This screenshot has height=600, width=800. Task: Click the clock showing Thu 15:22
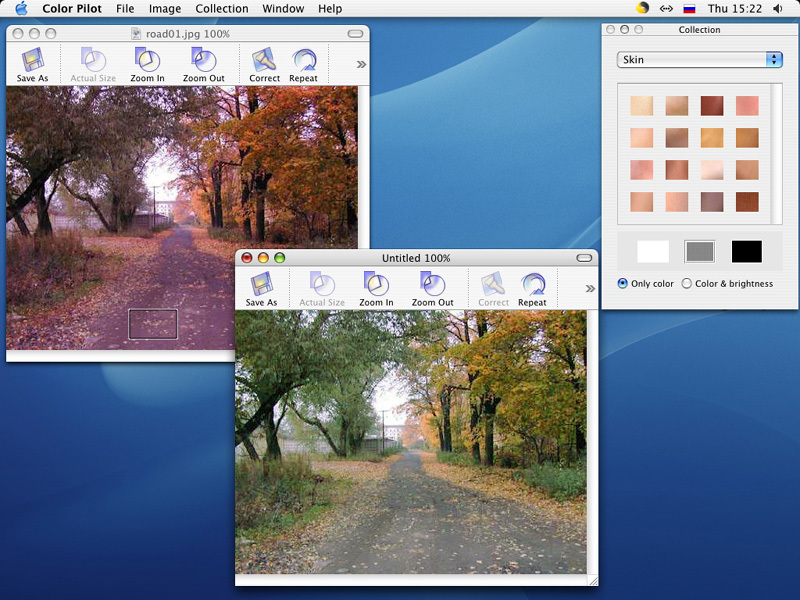(734, 9)
